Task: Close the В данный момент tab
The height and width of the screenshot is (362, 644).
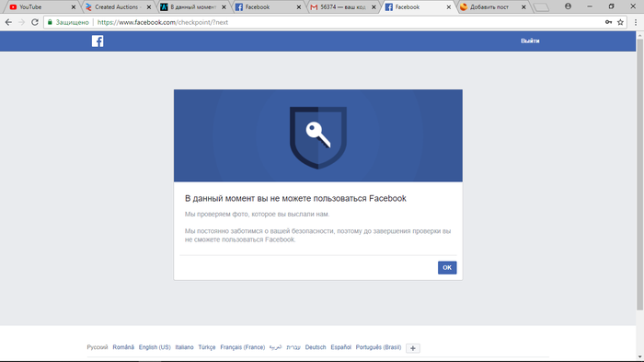Action: 224,7
